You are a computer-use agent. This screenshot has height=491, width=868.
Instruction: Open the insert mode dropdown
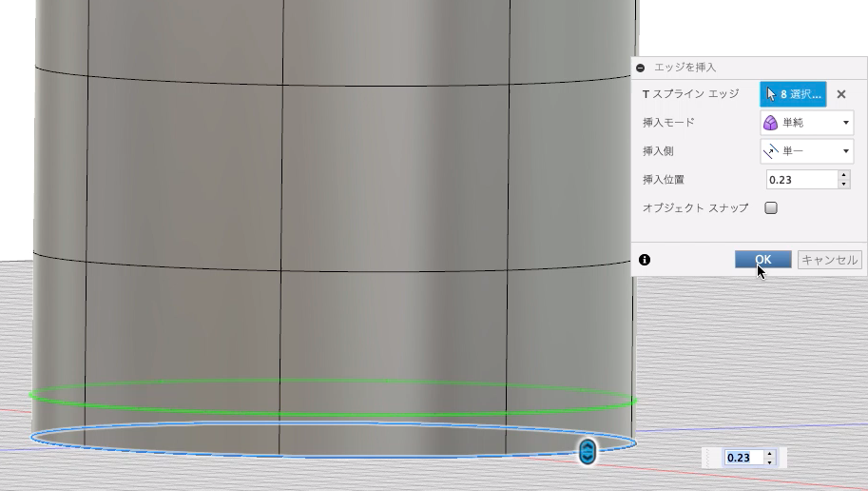click(x=806, y=123)
